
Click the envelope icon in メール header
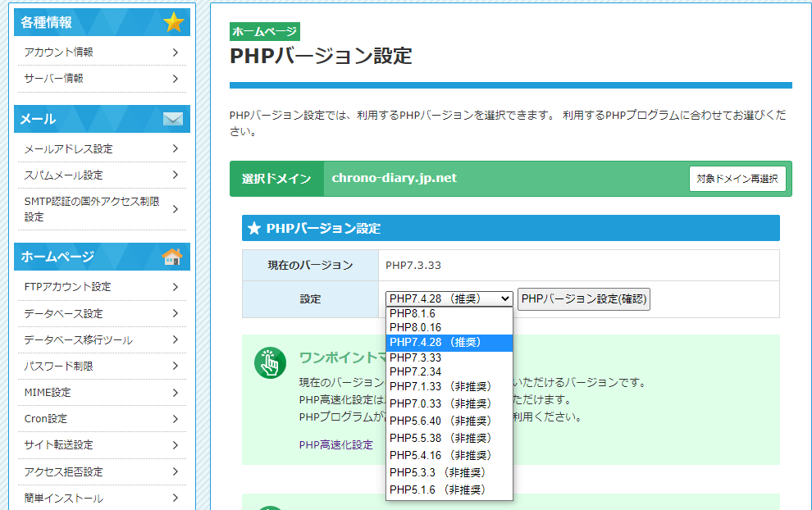coord(173,119)
